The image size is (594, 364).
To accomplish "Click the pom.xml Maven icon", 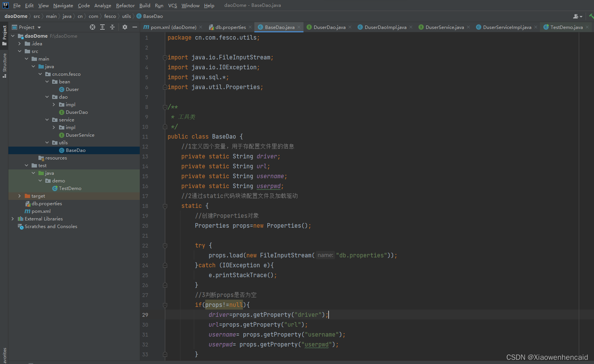I will [28, 211].
